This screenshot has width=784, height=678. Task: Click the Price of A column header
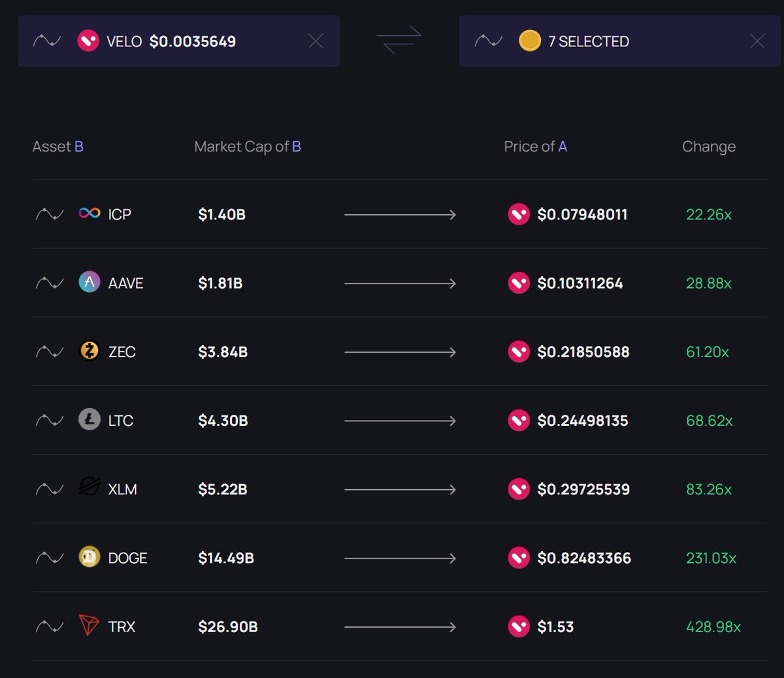point(536,146)
